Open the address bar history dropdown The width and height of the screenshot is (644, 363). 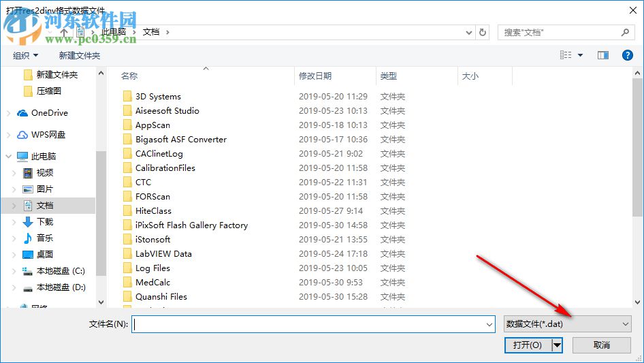tap(468, 33)
